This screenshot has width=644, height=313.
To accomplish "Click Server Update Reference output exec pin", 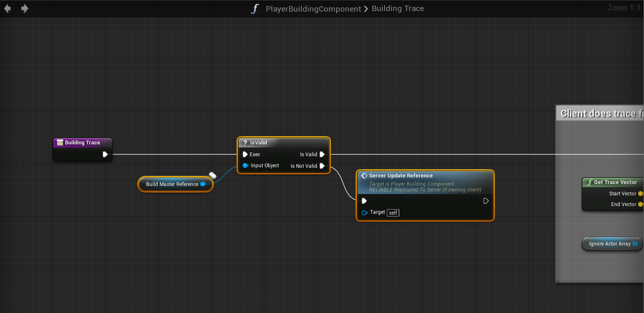I will point(486,201).
